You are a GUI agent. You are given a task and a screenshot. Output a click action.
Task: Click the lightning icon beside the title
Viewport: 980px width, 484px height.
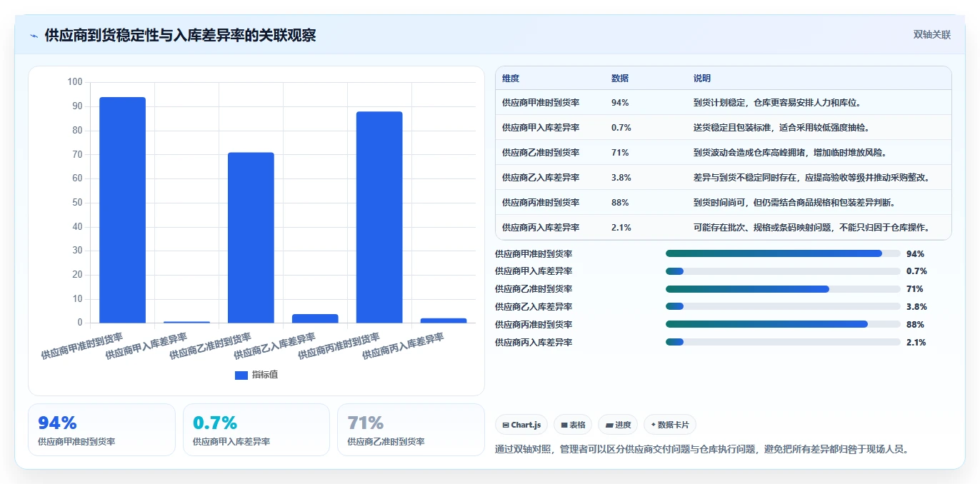pyautogui.click(x=34, y=36)
